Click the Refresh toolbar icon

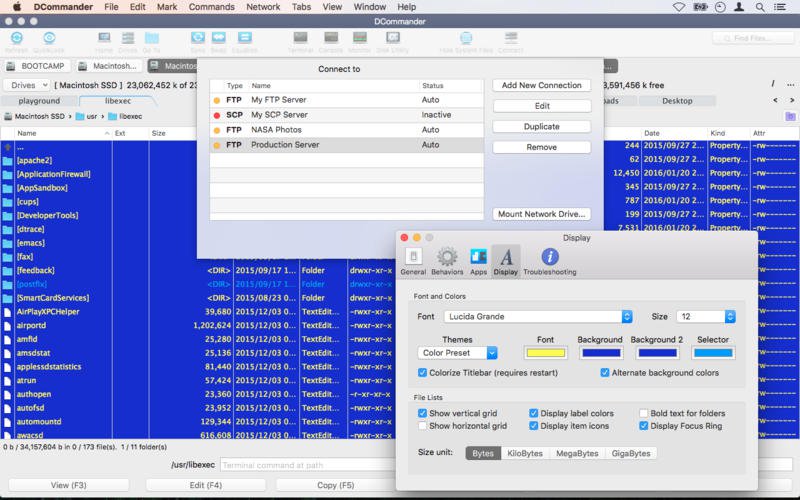[x=16, y=38]
